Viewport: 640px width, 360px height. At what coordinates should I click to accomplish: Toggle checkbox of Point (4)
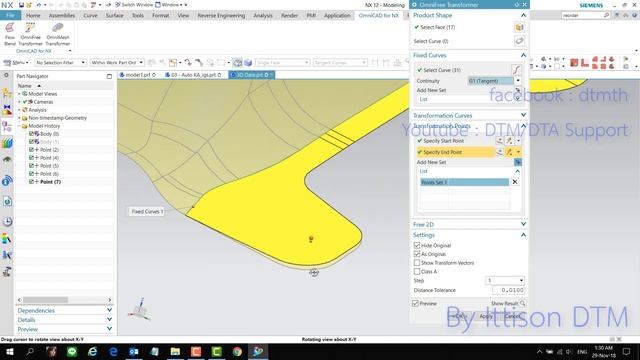[x=31, y=158]
